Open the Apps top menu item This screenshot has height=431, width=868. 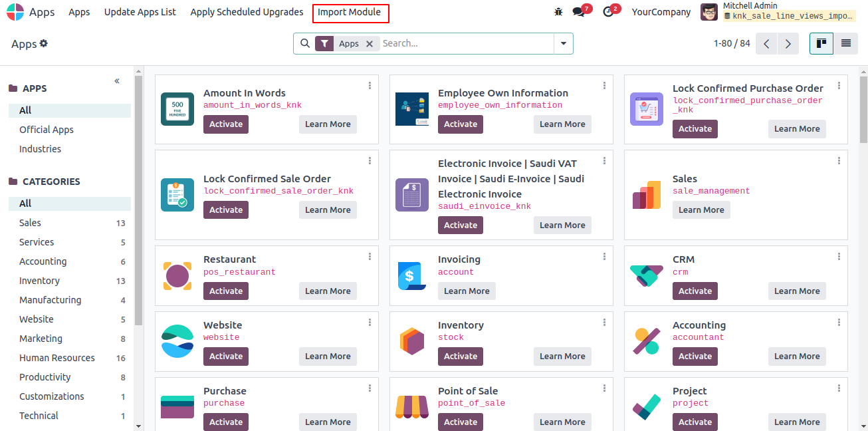[x=79, y=12]
